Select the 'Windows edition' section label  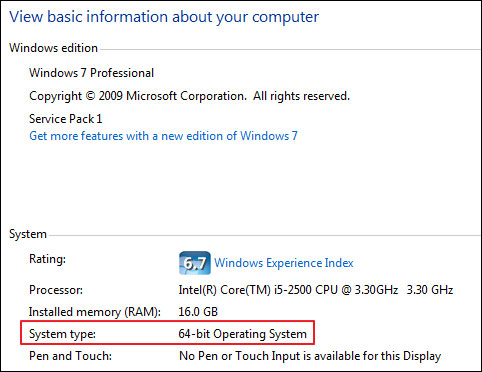point(53,48)
